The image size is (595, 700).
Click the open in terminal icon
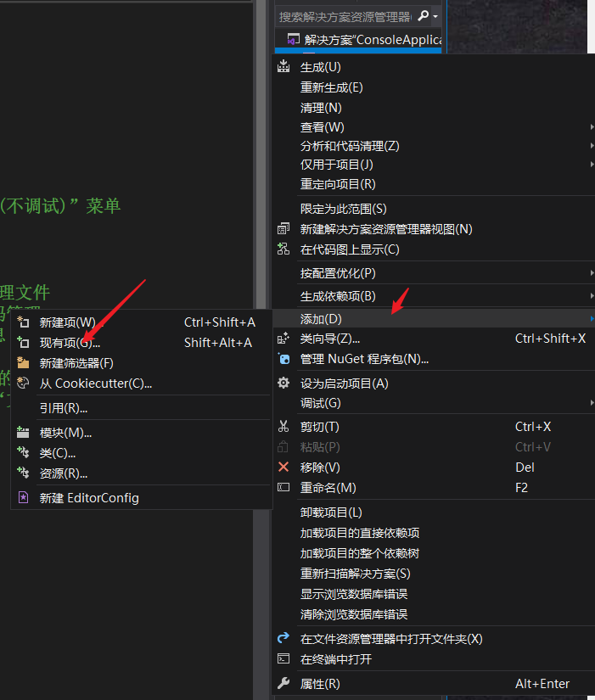[x=283, y=659]
